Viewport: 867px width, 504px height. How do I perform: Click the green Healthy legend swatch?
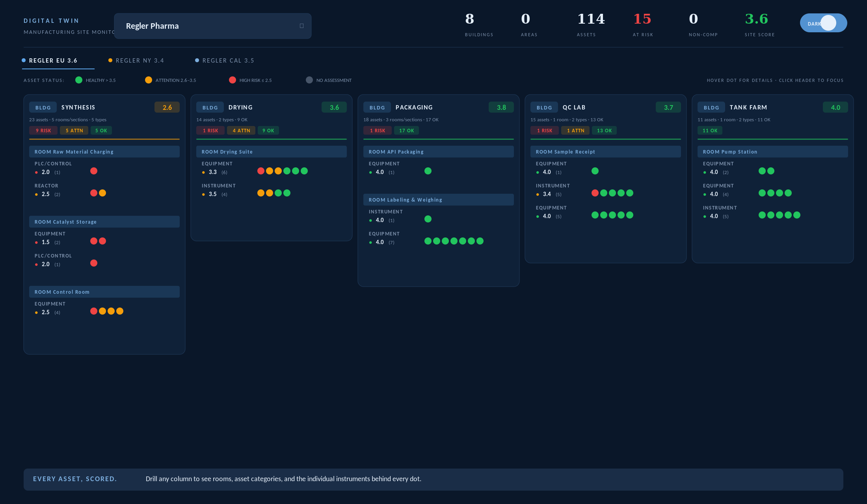79,80
